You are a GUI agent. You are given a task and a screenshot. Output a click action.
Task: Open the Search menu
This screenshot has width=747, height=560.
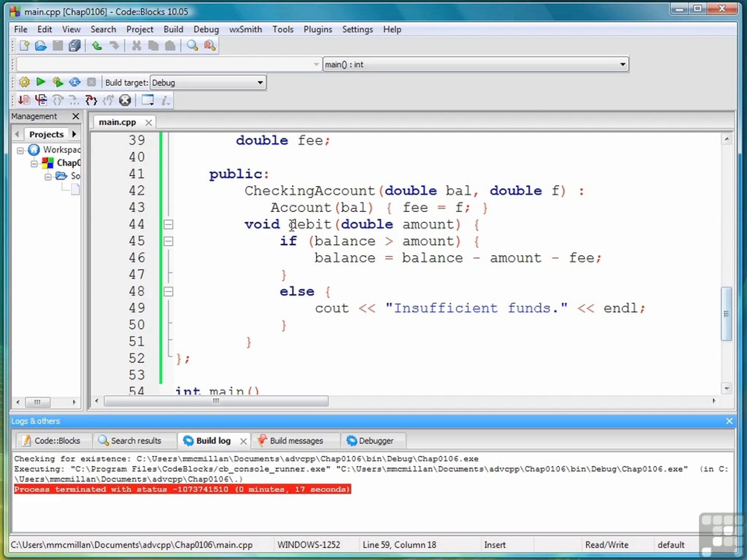coord(103,30)
